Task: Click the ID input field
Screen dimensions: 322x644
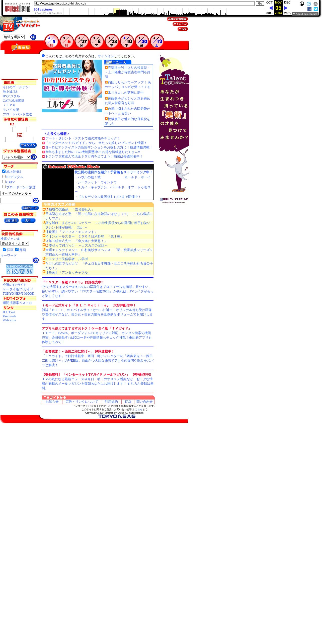Action: (22, 124)
